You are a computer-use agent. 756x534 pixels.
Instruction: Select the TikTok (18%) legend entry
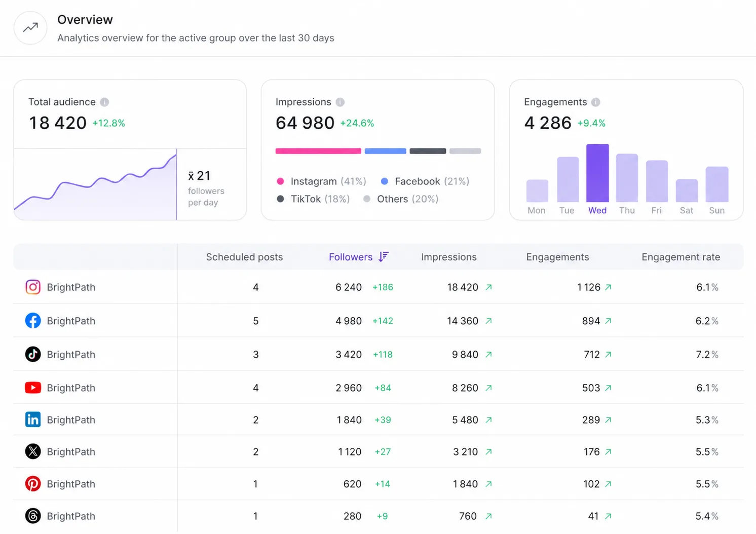tap(313, 199)
